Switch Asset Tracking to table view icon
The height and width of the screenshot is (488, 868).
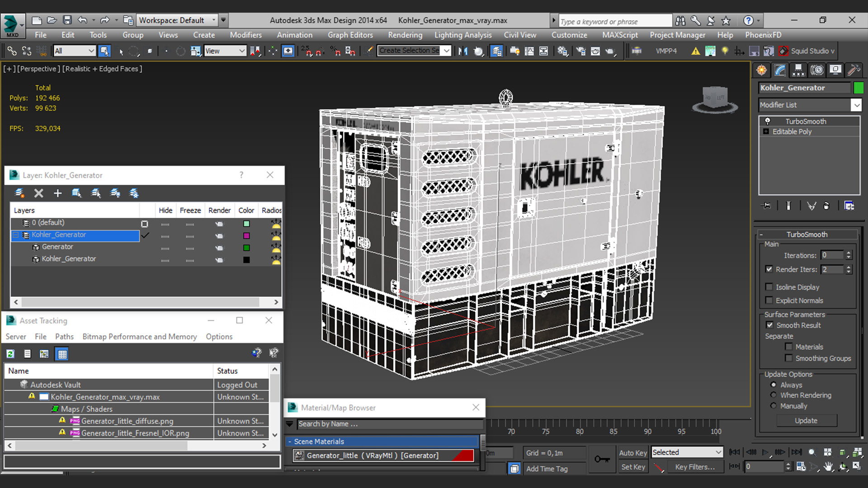point(62,354)
